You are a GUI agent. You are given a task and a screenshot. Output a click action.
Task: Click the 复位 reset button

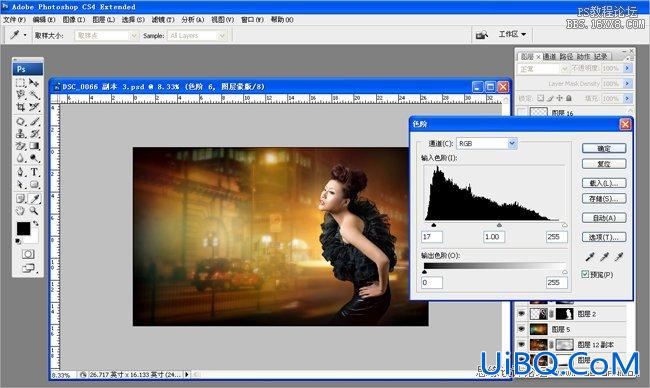[604, 164]
